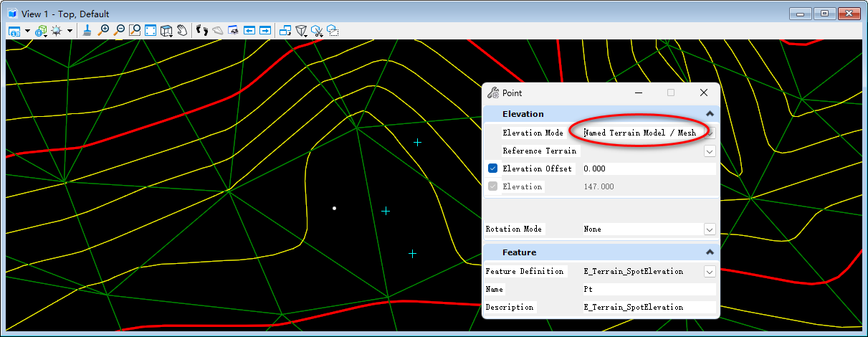Click the Clip Mask scissors icon
The height and width of the screenshot is (337, 868).
tap(317, 31)
